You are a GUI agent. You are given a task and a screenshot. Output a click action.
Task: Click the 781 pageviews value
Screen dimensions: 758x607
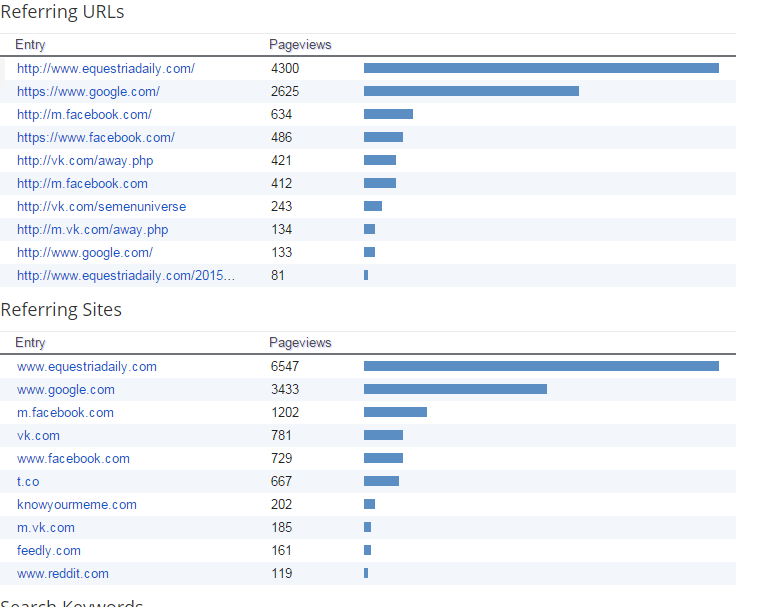click(x=281, y=436)
